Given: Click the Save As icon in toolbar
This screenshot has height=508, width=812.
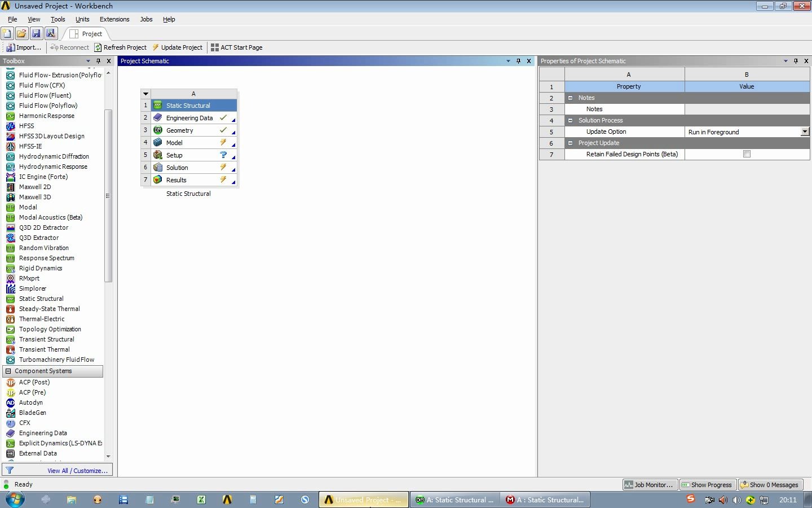Looking at the screenshot, I should pos(51,33).
